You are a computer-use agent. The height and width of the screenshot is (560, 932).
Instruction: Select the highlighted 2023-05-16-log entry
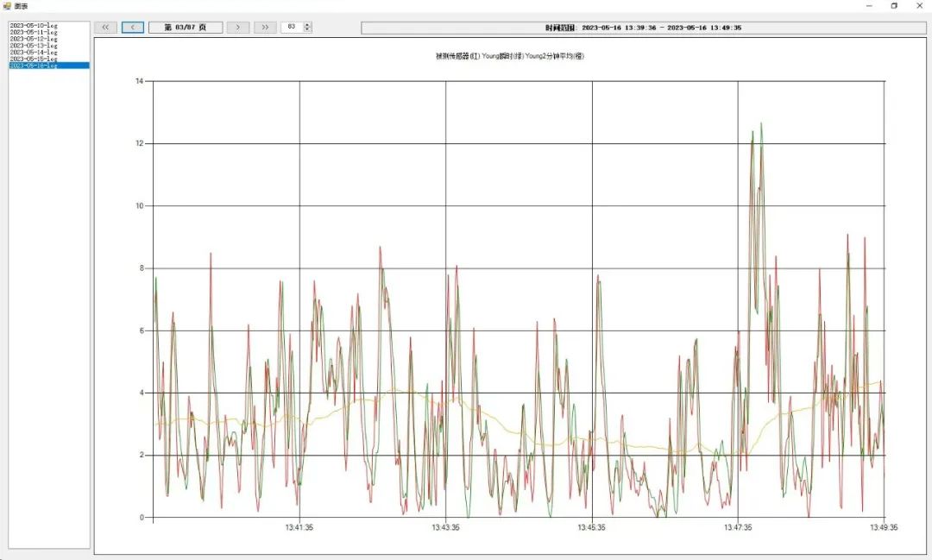coord(34,66)
